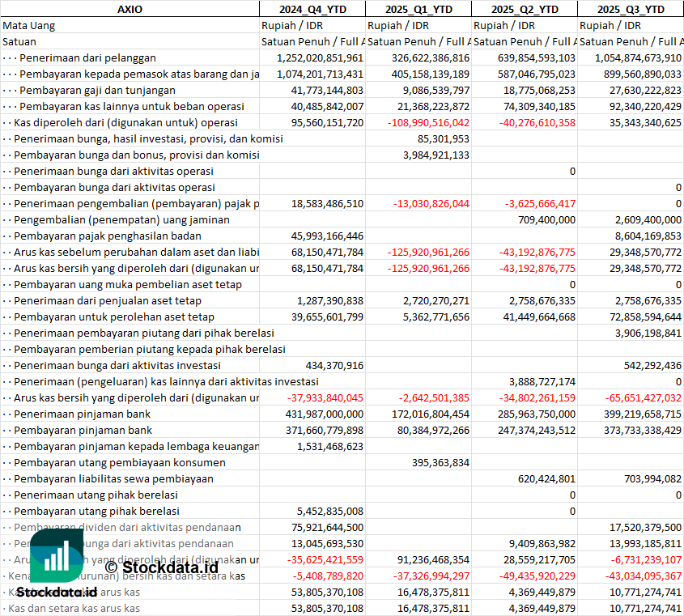Select the 2024_Q4_YTD column header
684x616 pixels.
click(x=312, y=9)
